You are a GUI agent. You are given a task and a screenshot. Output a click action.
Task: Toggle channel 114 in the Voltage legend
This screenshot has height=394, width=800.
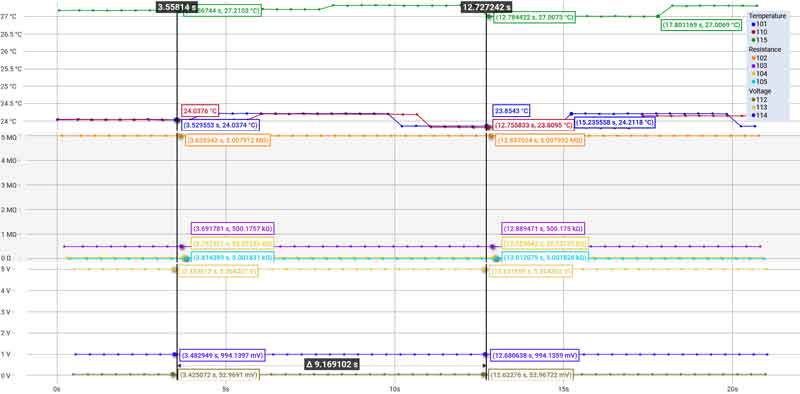click(x=760, y=115)
